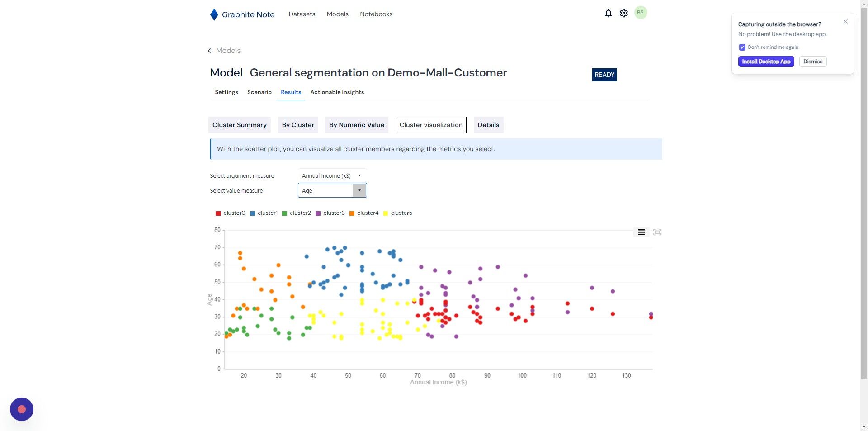Close the desktop app capture popup
Image resolution: width=868 pixels, height=431 pixels.
(x=845, y=21)
